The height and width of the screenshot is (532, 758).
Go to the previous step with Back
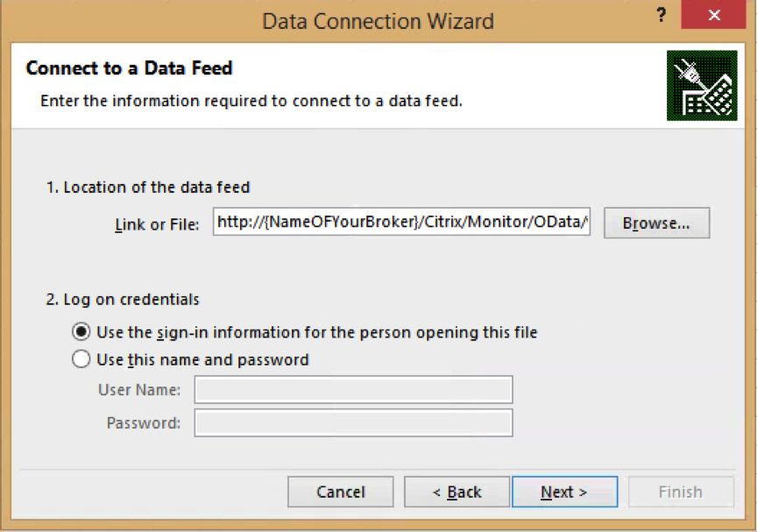457,492
